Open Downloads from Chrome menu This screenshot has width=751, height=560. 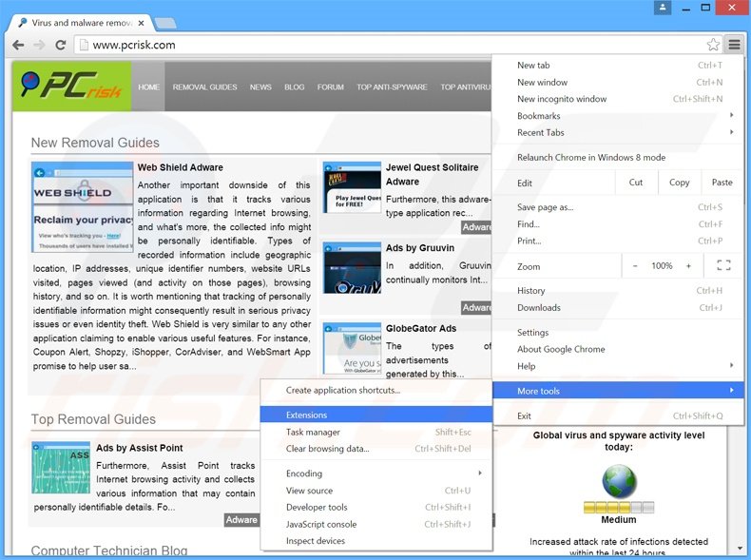pyautogui.click(x=618, y=307)
